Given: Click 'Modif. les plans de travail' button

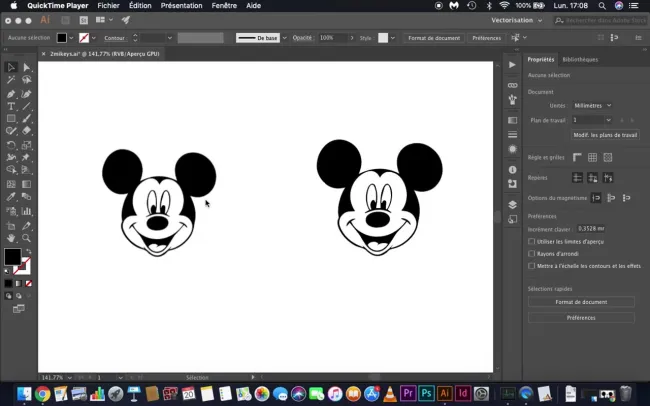Looking at the screenshot, I should coord(605,135).
